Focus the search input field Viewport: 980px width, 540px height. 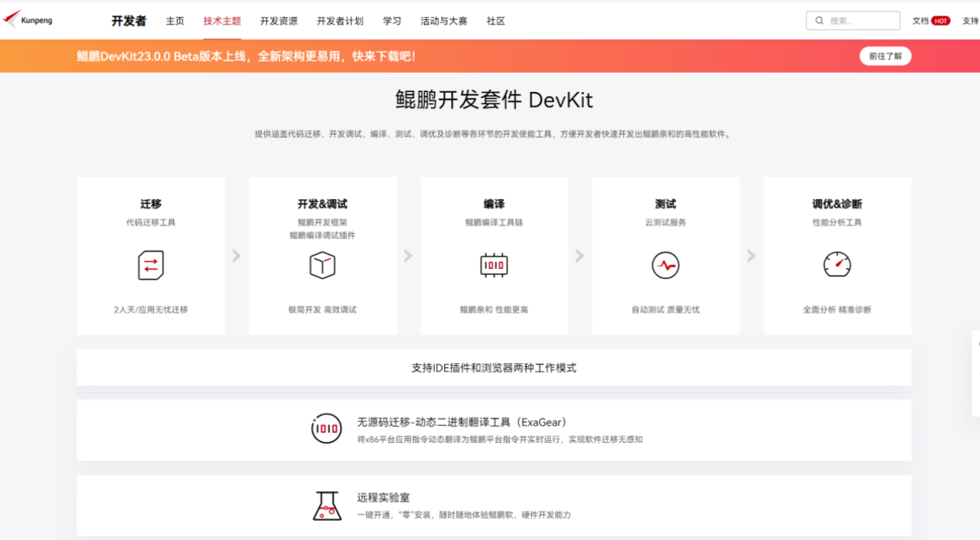pos(853,21)
